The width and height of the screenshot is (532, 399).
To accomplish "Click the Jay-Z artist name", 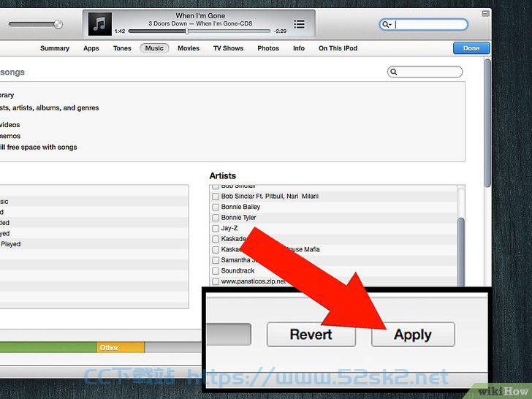I will point(229,228).
